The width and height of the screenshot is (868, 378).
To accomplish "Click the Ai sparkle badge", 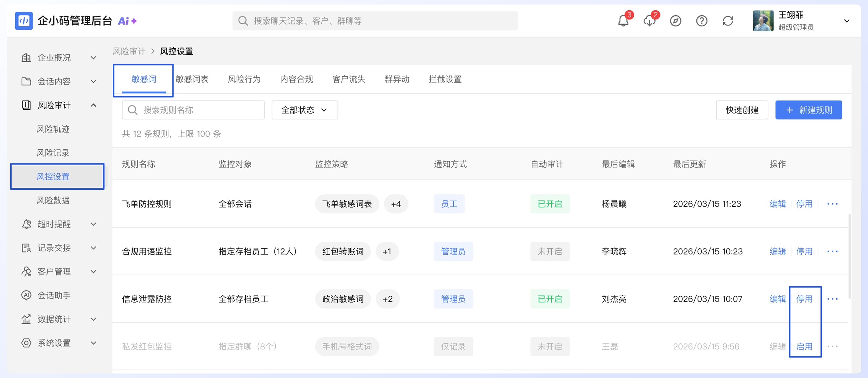I will pos(127,21).
